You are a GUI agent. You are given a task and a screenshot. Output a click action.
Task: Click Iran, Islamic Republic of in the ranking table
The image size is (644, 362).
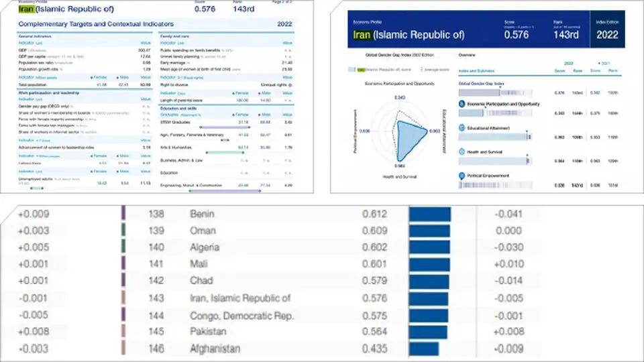240,298
